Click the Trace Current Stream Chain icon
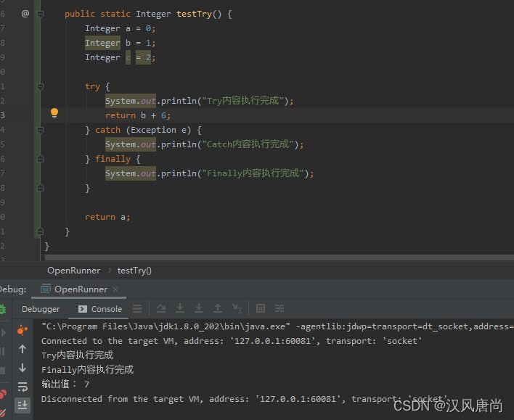The height and width of the screenshot is (420, 514). pos(280,308)
